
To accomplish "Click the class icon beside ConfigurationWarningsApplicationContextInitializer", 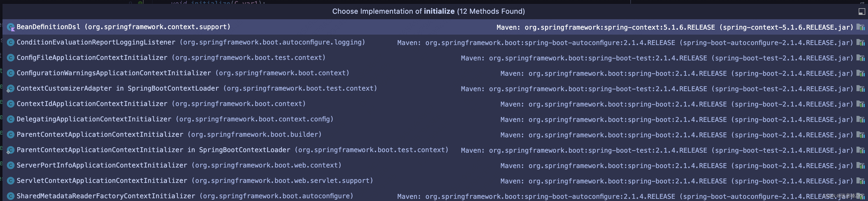I will tap(11, 73).
